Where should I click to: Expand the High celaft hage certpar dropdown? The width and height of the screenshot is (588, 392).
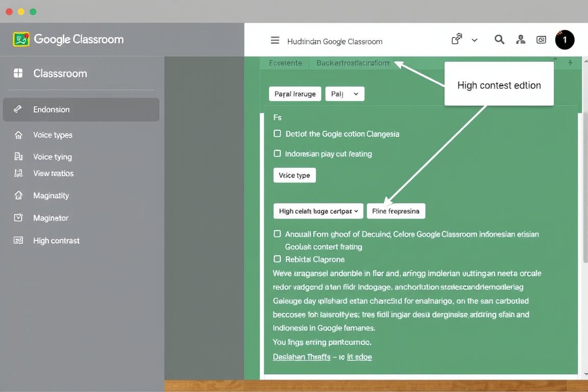pyautogui.click(x=318, y=211)
